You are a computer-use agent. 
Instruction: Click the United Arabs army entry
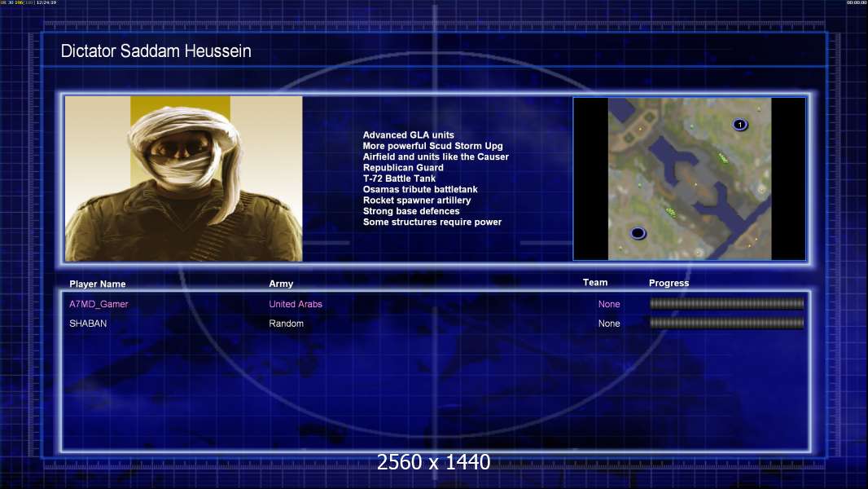(x=296, y=304)
